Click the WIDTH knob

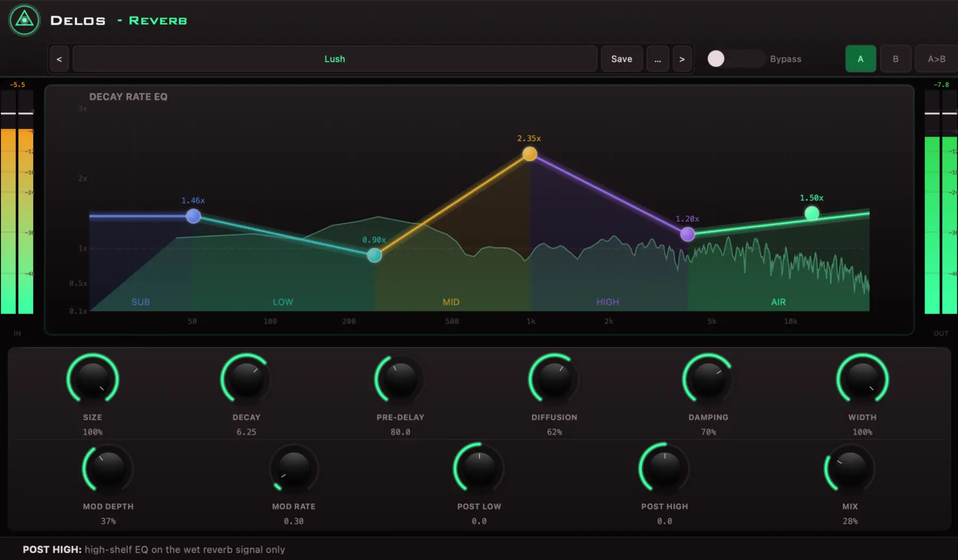coord(862,379)
